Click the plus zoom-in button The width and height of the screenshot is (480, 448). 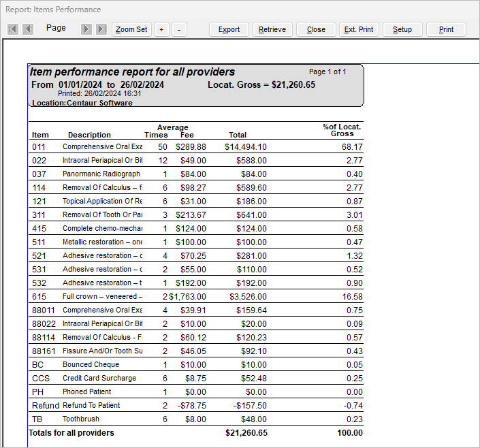[161, 29]
